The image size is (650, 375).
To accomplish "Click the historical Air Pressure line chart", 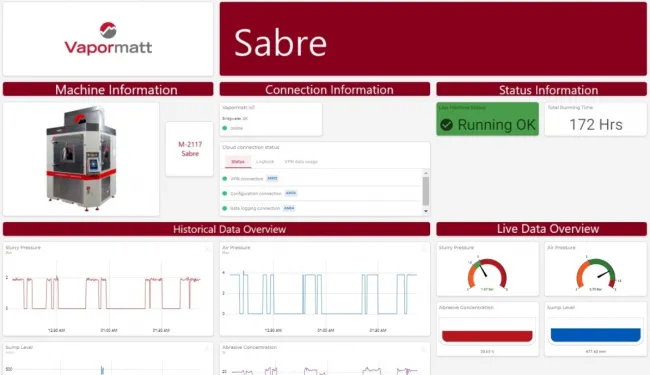I will (x=323, y=293).
